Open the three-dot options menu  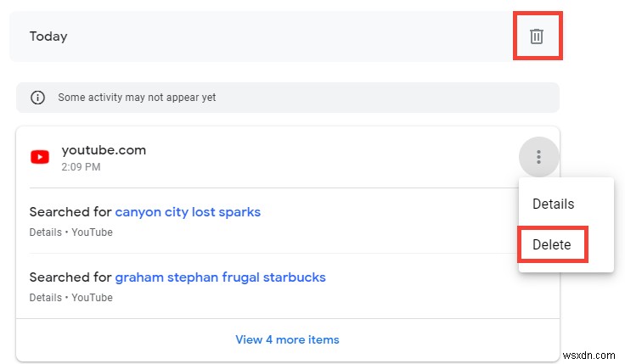538,157
